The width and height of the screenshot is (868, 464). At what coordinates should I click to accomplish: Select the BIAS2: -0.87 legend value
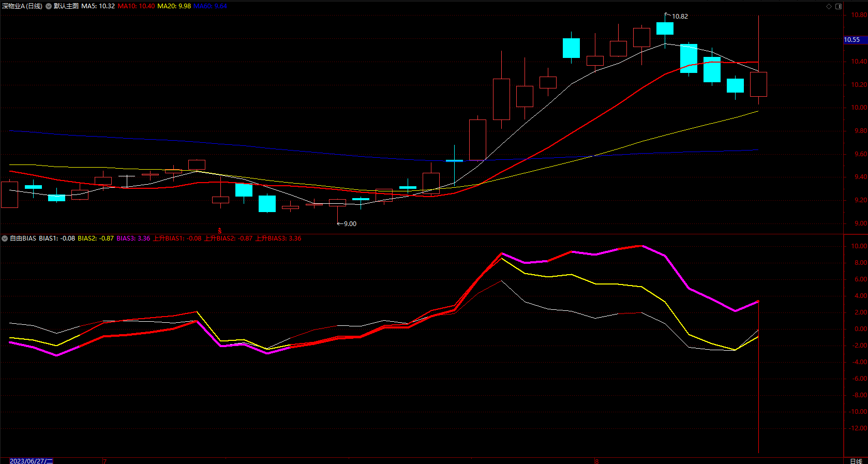[x=96, y=238]
